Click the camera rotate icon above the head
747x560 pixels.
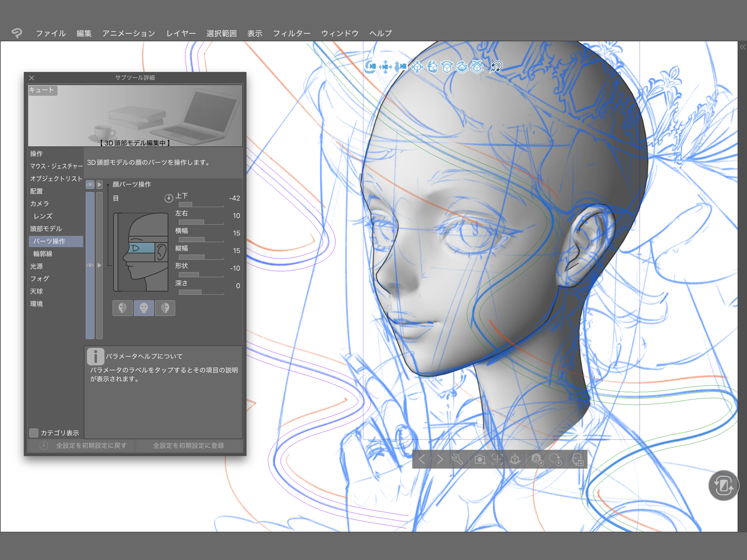click(x=370, y=67)
